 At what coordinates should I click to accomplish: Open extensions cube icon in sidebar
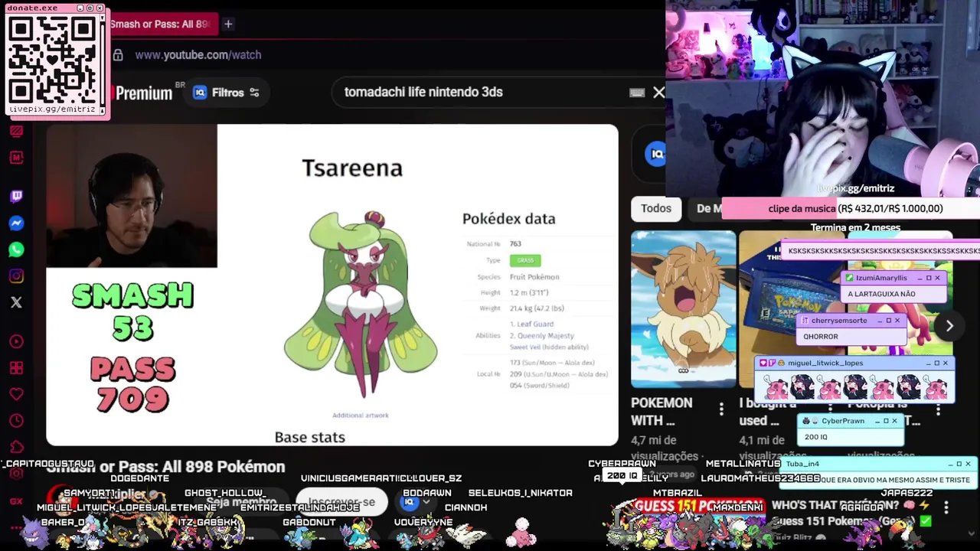16,447
